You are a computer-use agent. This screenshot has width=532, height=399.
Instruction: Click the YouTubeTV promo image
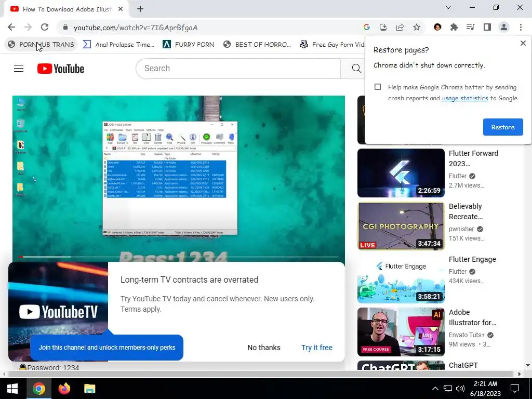point(58,312)
